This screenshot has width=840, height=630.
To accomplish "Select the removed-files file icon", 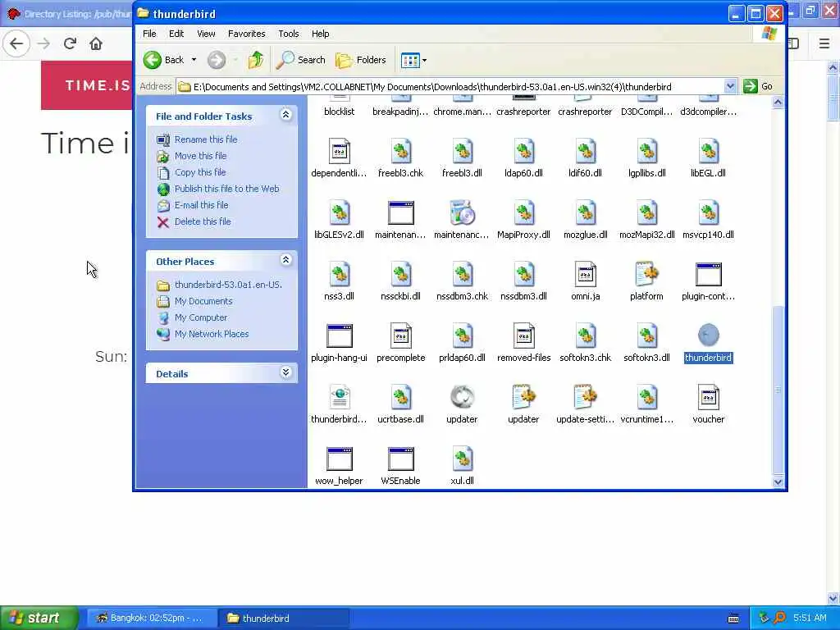I will pyautogui.click(x=524, y=336).
